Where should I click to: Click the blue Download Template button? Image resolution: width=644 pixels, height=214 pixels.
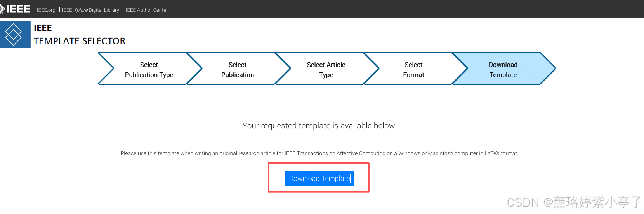pyautogui.click(x=319, y=179)
